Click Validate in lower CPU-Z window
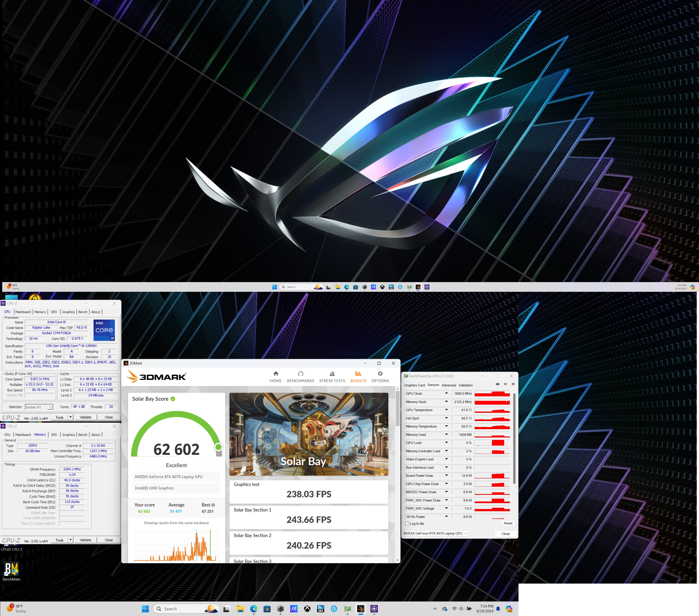 85,540
